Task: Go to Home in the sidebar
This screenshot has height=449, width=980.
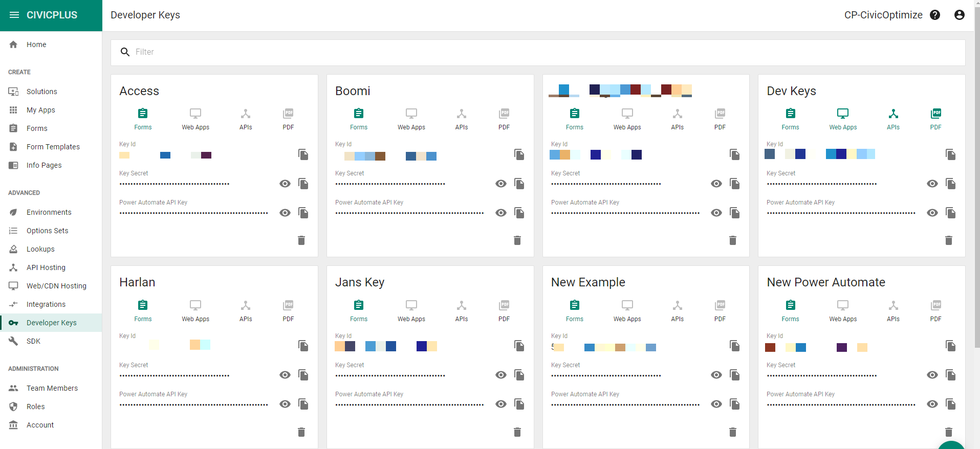Action: coord(51,44)
